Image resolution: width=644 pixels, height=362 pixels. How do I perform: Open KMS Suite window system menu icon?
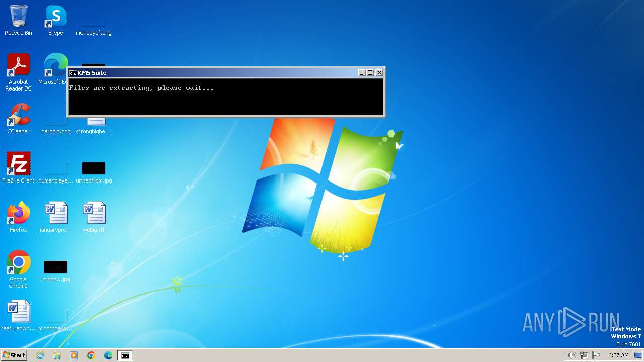point(73,73)
